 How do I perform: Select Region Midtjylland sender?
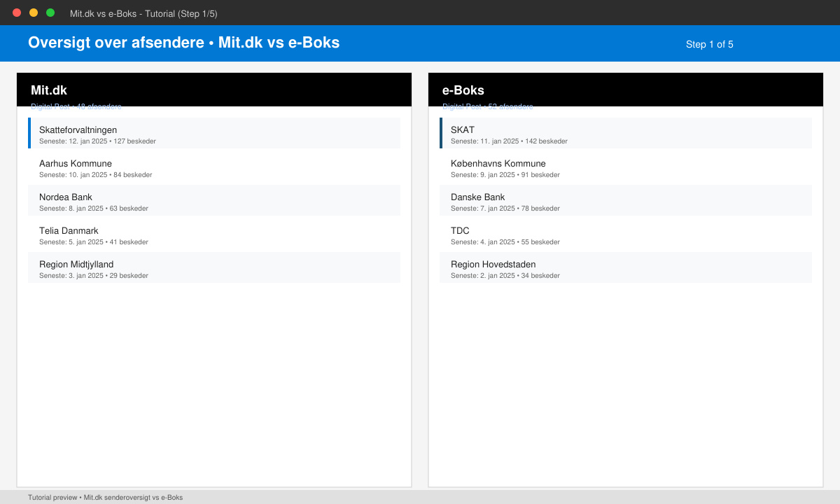point(214,267)
